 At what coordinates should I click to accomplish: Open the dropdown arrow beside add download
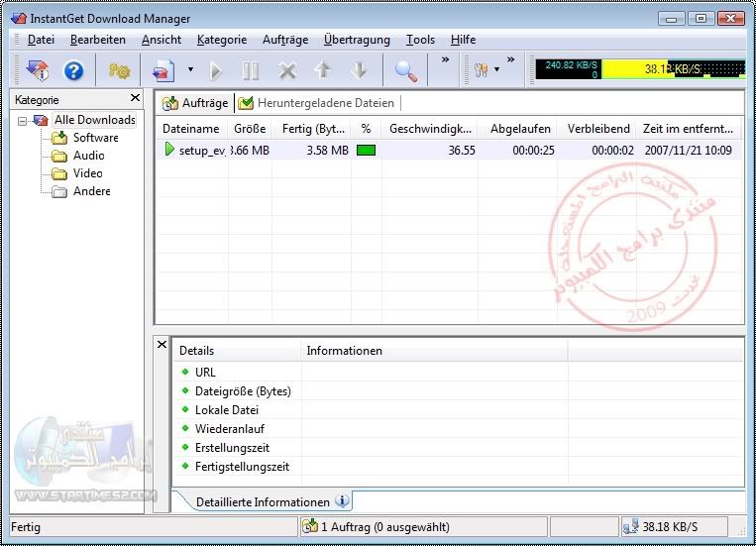point(190,69)
